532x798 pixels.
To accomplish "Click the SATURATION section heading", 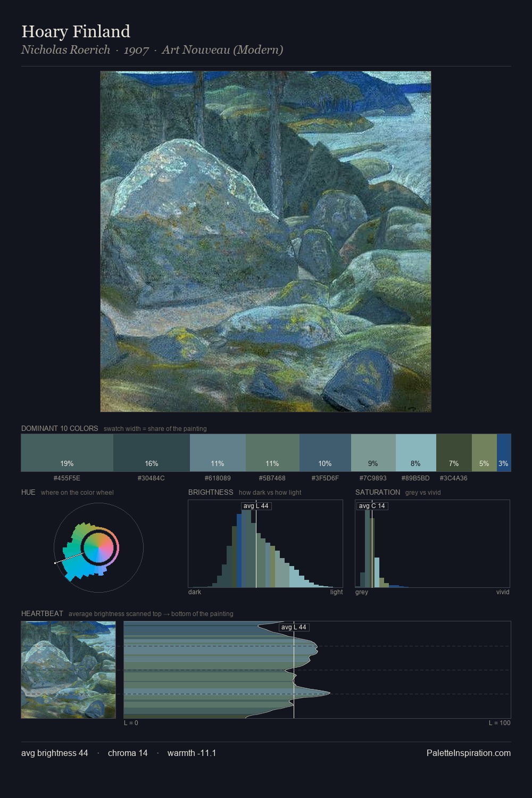I will coord(378,492).
